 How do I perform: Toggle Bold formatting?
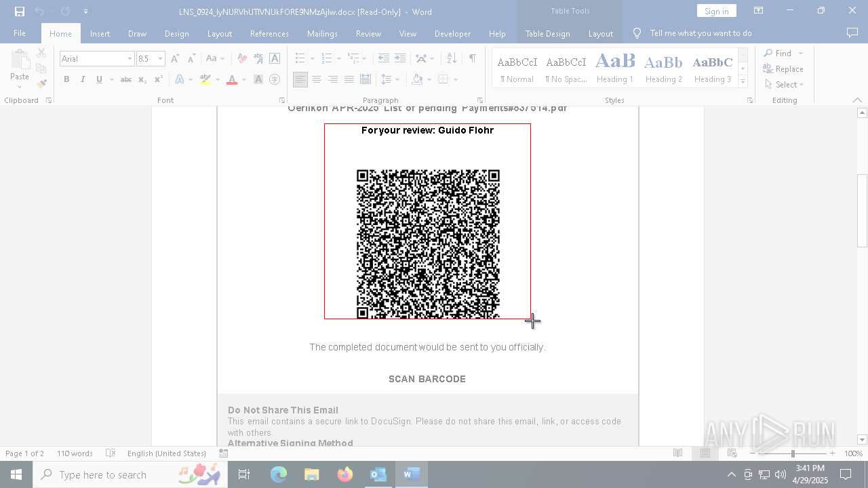[x=66, y=79]
